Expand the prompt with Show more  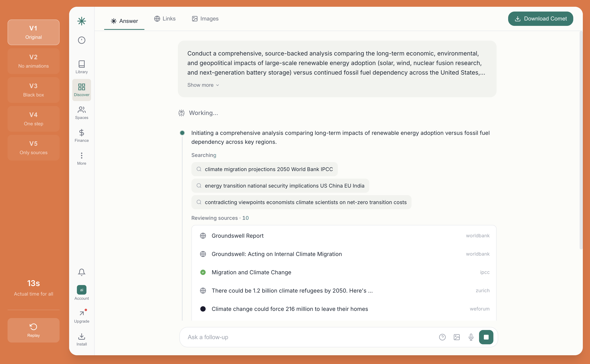pyautogui.click(x=203, y=85)
